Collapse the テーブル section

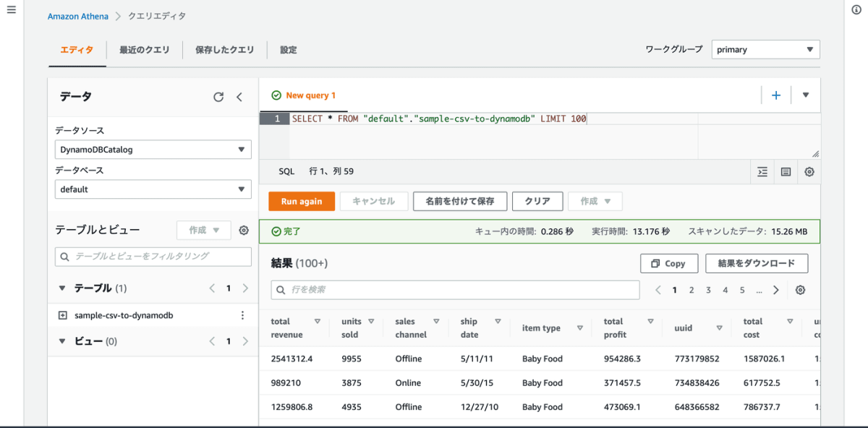pos(62,288)
